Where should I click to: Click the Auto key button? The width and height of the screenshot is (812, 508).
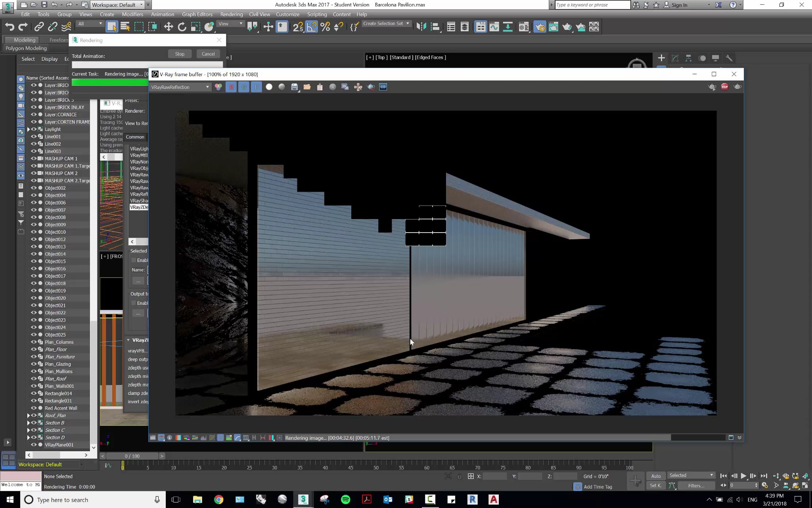[656, 476]
